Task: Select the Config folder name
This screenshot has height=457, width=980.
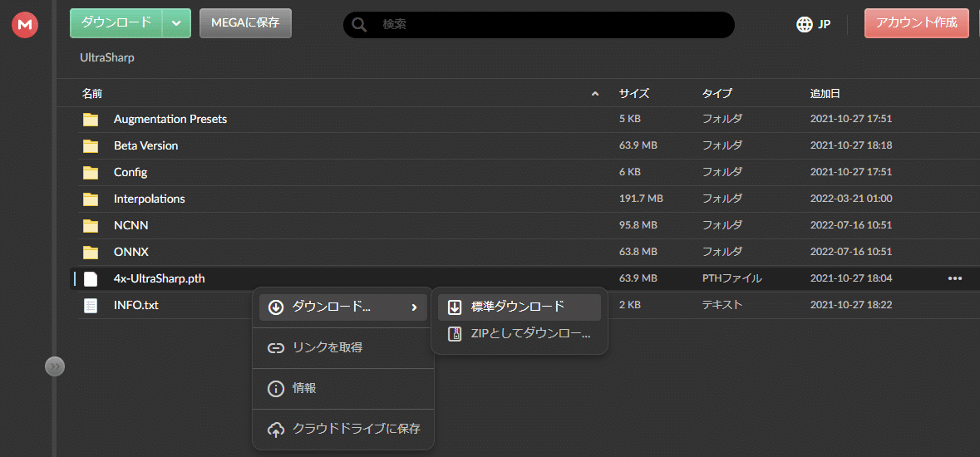Action: pos(131,173)
